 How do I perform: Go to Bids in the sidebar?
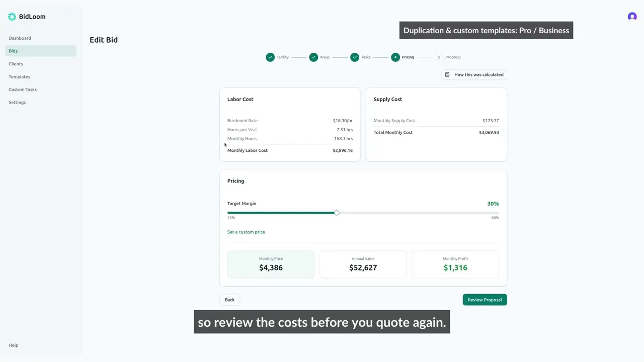[41, 51]
